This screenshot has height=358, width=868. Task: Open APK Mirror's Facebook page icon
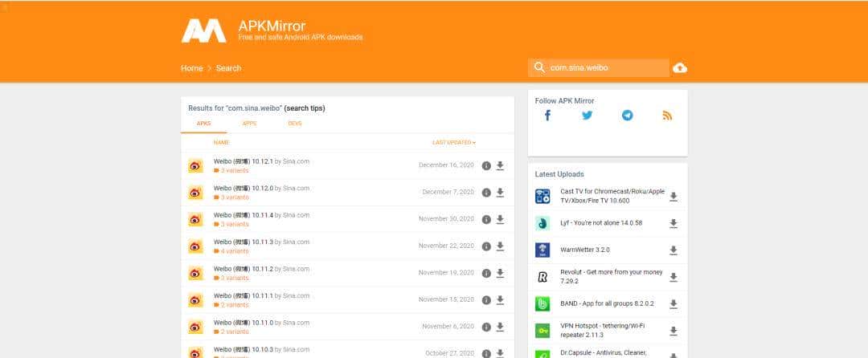pos(547,116)
